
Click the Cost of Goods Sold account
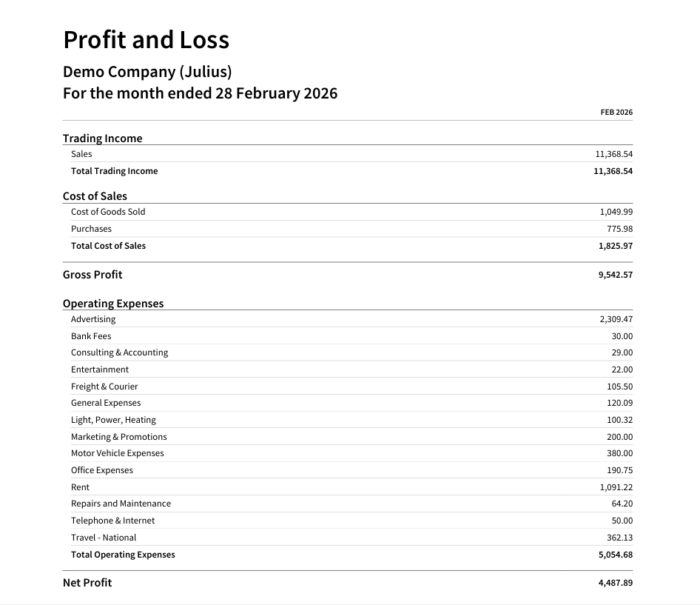point(108,212)
